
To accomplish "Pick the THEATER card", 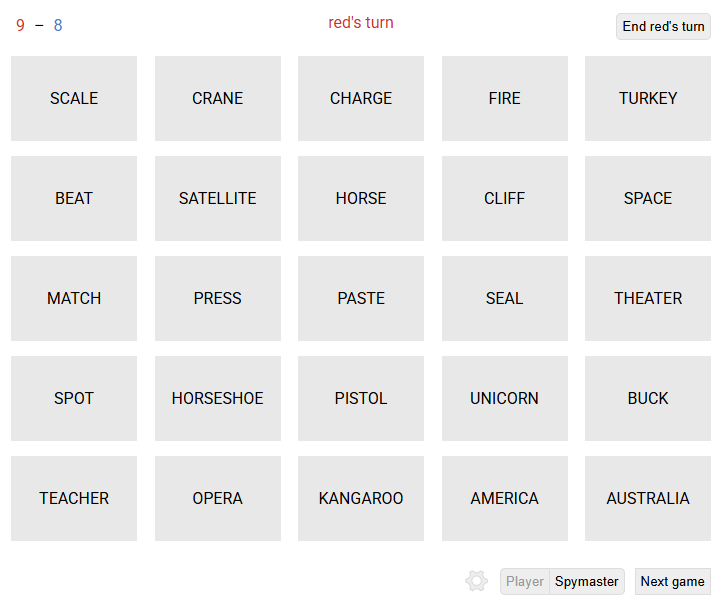I will tap(648, 298).
